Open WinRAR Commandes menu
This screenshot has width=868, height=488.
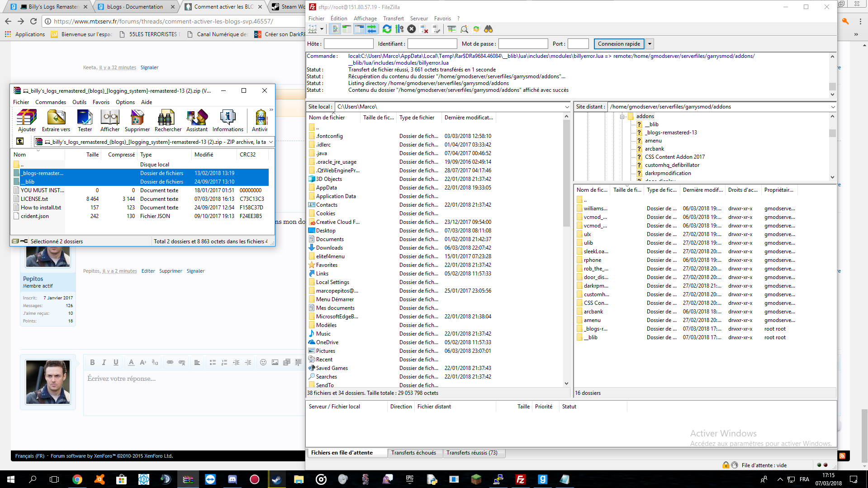pos(51,102)
